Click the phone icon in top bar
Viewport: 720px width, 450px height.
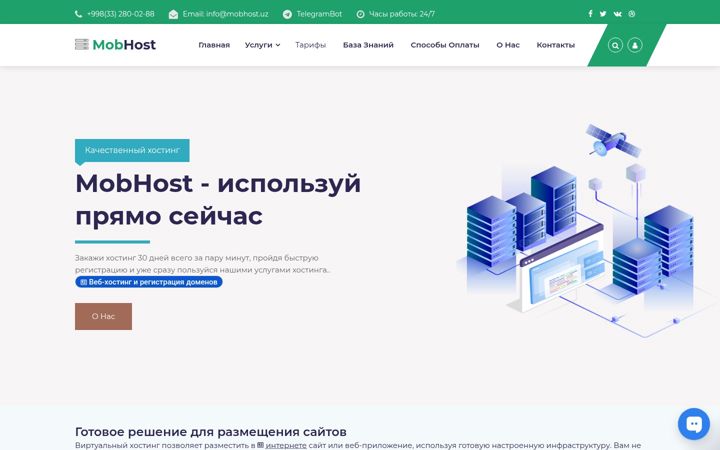tap(79, 14)
